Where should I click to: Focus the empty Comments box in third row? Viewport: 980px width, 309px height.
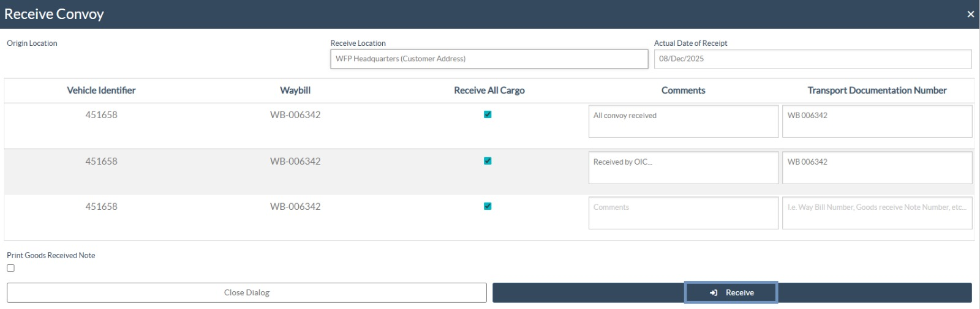[x=683, y=213]
